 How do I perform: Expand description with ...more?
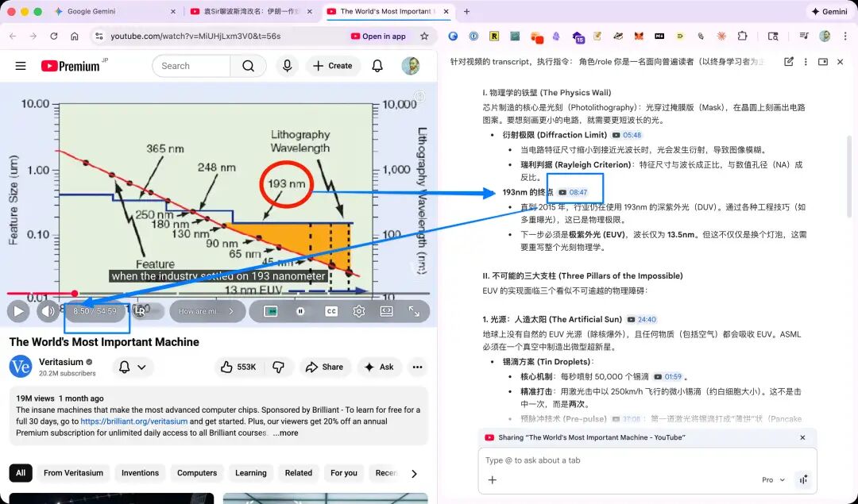click(286, 433)
